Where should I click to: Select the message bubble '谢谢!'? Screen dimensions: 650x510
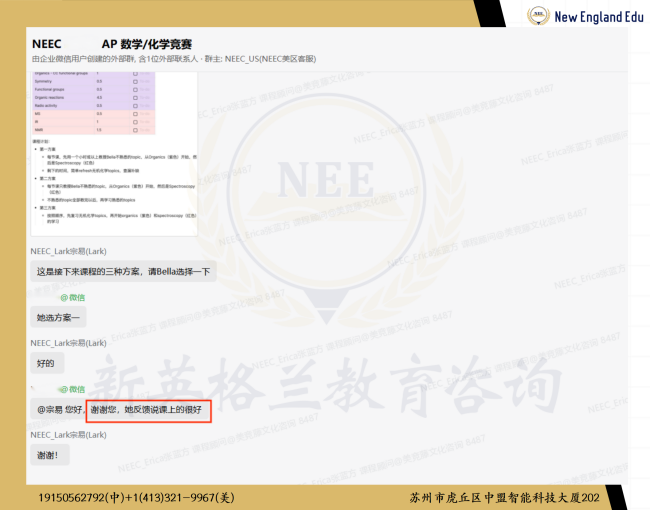pos(48,455)
